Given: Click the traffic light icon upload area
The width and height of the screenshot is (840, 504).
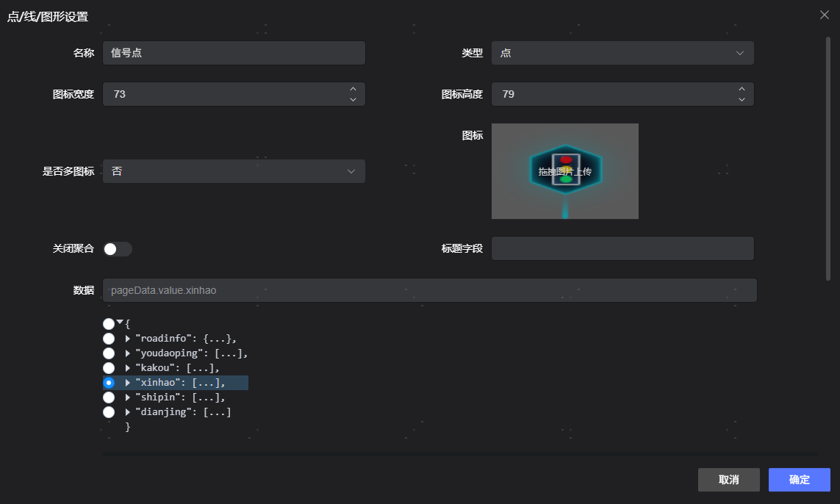Looking at the screenshot, I should (x=564, y=171).
